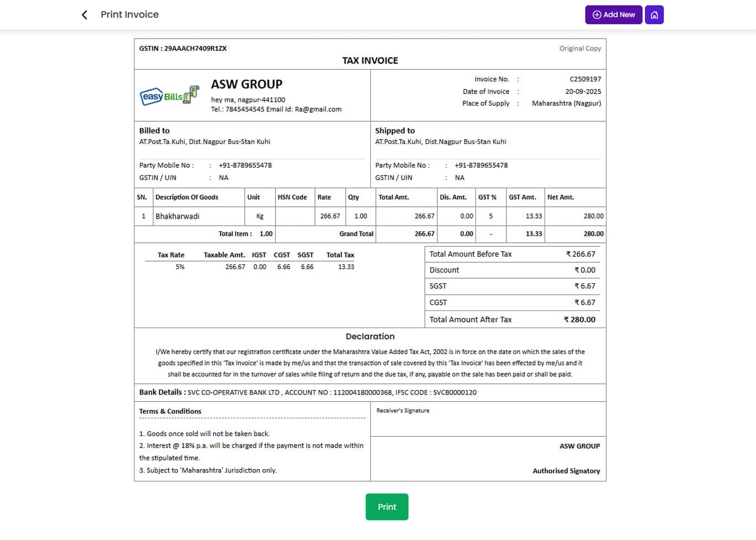The width and height of the screenshot is (756, 540).
Task: Click the TAX INVOICE heading
Action: point(370,60)
